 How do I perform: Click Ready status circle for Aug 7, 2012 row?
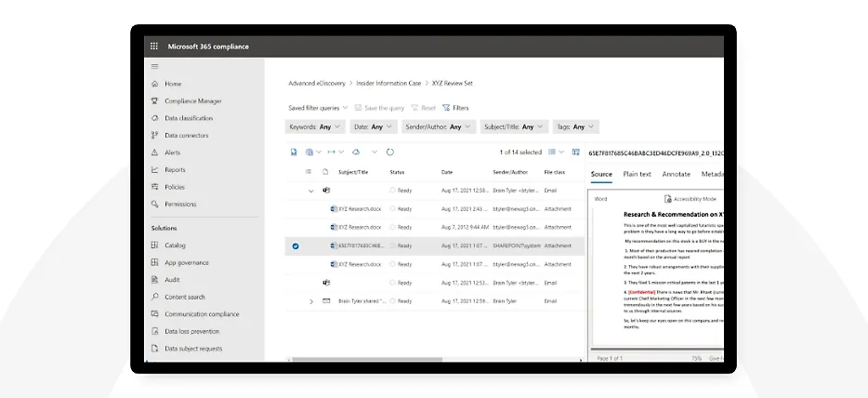(x=392, y=227)
